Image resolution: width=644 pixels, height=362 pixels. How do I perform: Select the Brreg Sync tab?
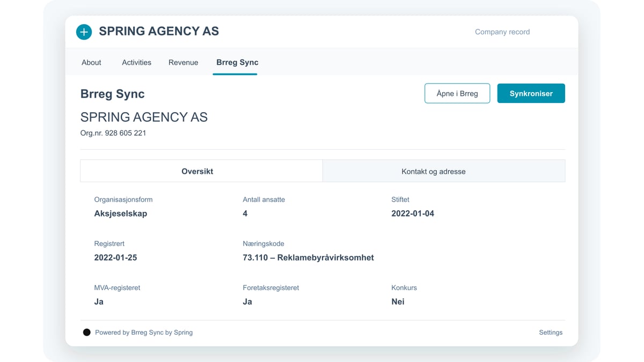(237, 62)
